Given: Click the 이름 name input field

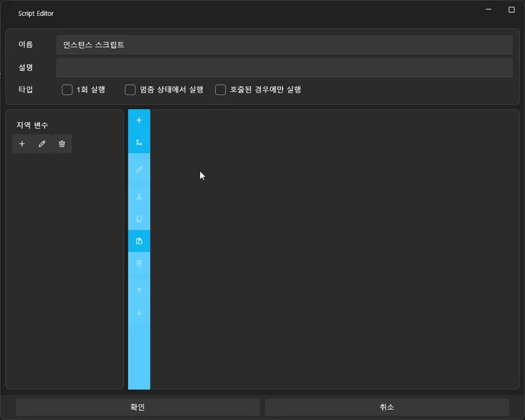Looking at the screenshot, I should point(285,45).
